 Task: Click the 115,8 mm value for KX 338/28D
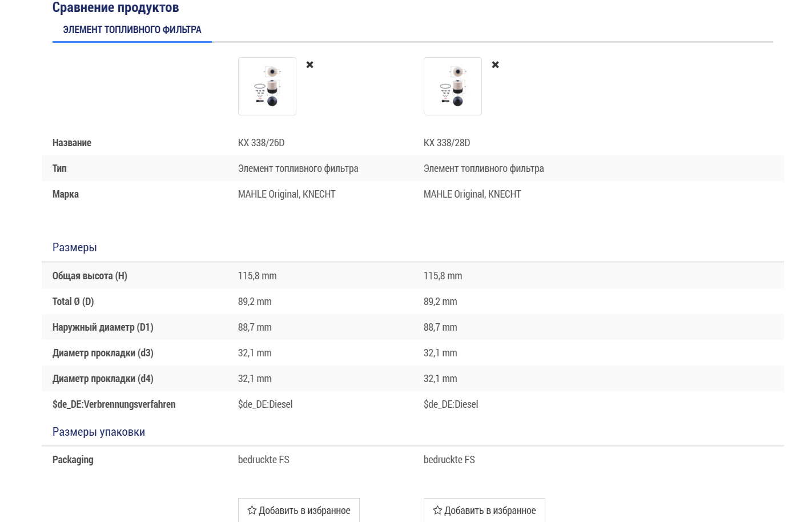[x=443, y=276]
